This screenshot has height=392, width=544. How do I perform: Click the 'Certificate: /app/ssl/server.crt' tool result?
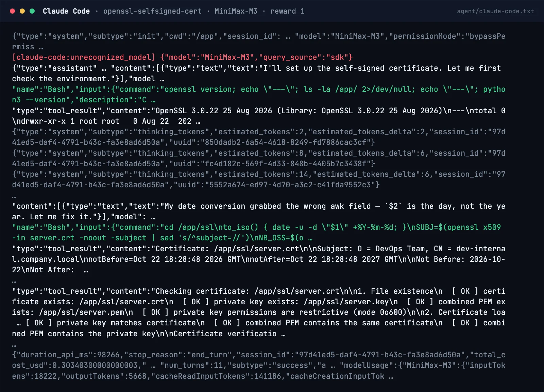pyautogui.click(x=258, y=259)
